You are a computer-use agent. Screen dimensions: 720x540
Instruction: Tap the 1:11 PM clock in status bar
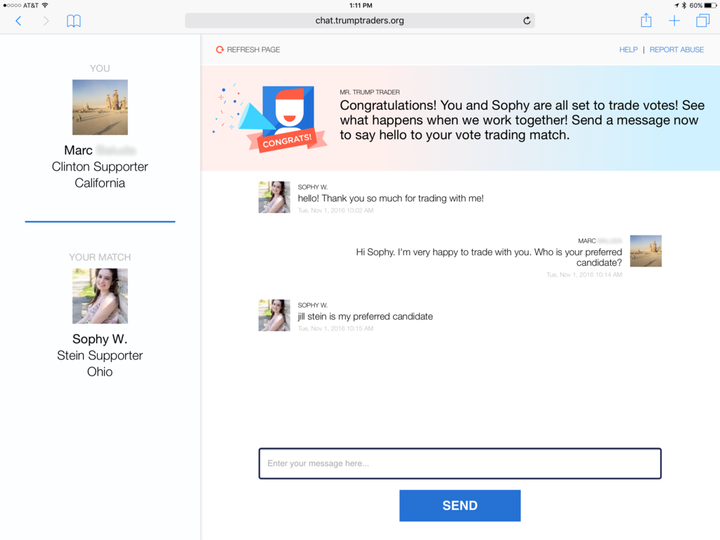pyautogui.click(x=360, y=6)
